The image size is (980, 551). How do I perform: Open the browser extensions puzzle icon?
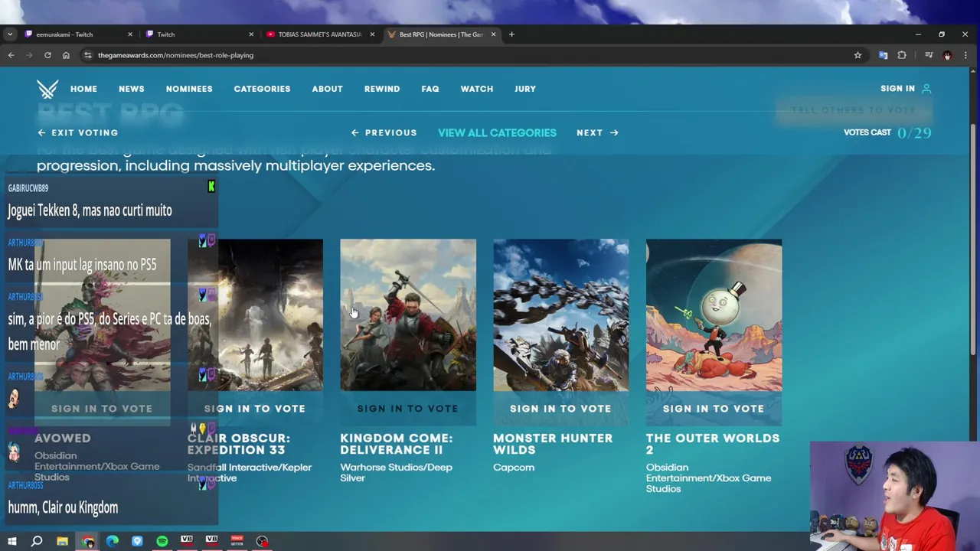tap(902, 55)
